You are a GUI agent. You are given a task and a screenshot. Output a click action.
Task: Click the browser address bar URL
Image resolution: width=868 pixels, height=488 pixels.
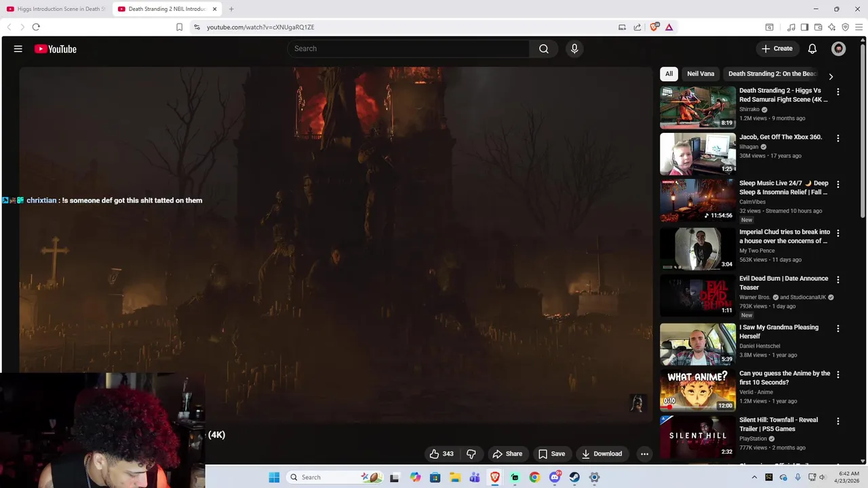[260, 27]
